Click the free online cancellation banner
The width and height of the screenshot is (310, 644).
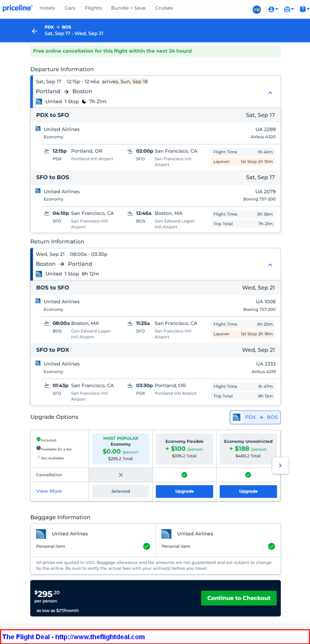[155, 51]
